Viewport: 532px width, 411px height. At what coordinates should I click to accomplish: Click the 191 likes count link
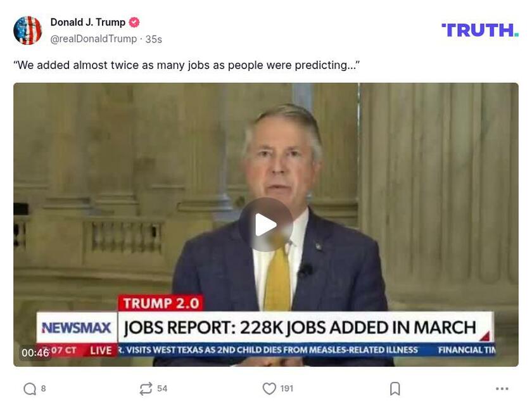(x=287, y=389)
